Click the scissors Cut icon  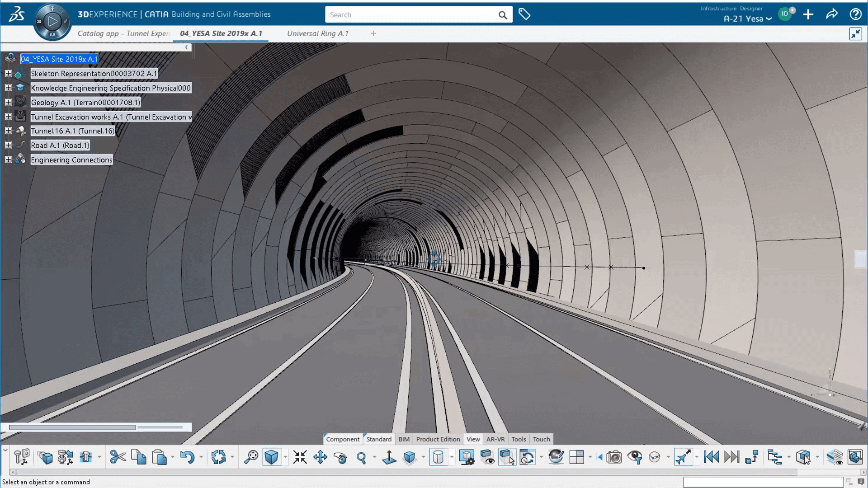pyautogui.click(x=118, y=457)
